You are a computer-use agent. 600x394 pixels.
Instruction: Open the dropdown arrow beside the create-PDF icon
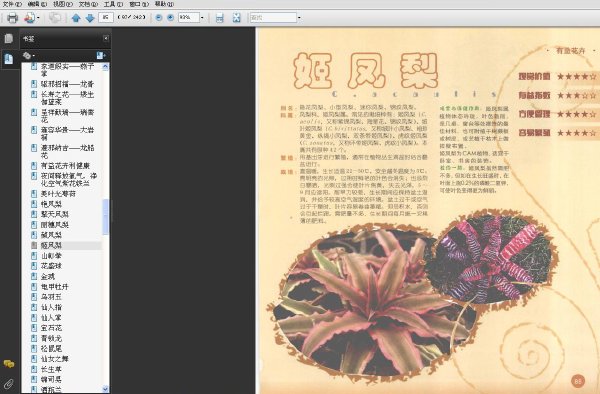coord(38,18)
